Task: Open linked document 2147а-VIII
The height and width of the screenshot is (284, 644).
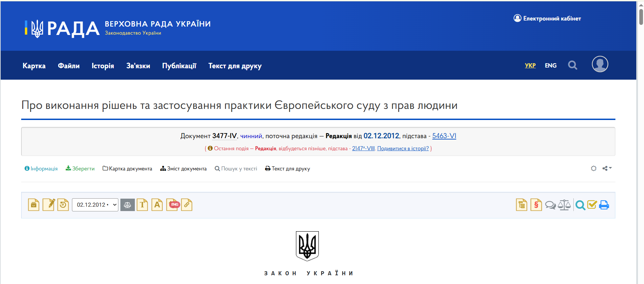Action: click(363, 148)
